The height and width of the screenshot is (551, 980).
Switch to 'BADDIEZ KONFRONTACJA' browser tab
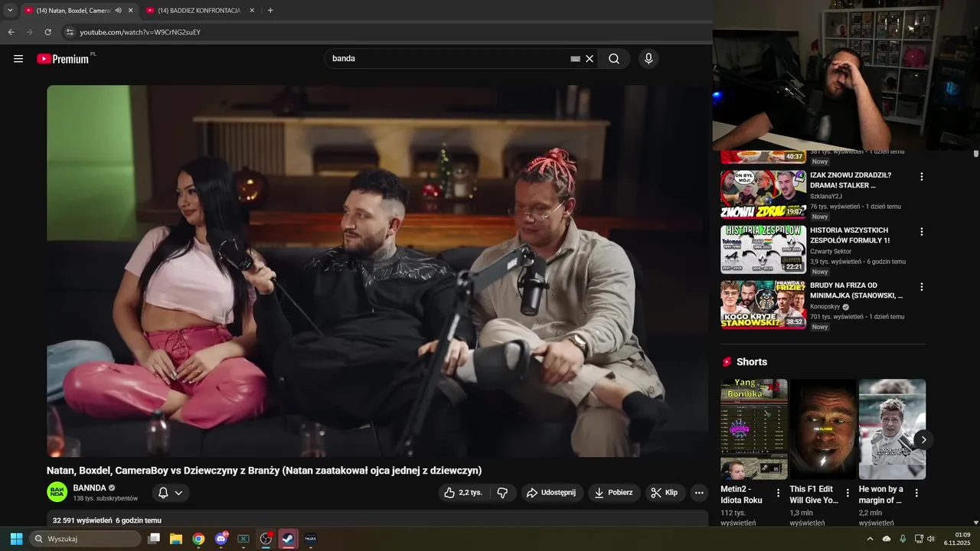pos(199,10)
